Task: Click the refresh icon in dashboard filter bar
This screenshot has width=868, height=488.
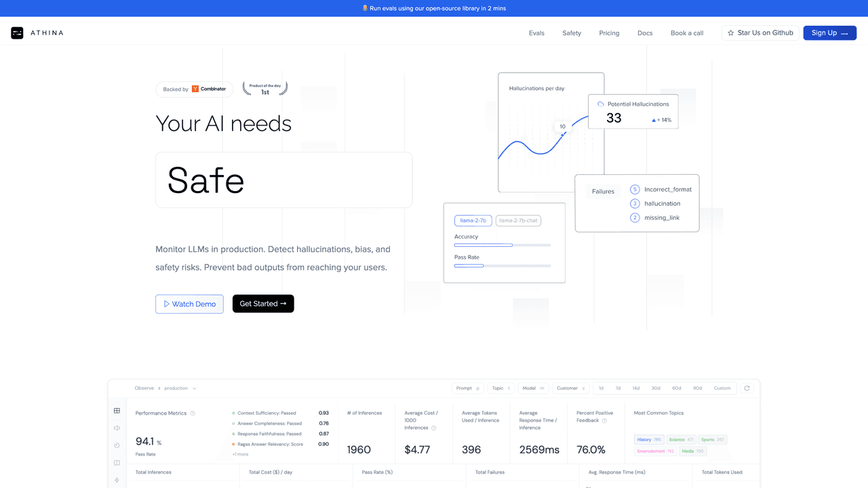Action: [747, 388]
